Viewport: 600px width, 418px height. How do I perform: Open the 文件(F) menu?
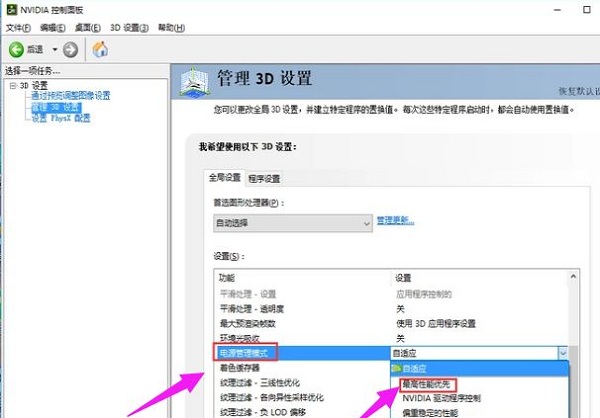click(x=18, y=28)
